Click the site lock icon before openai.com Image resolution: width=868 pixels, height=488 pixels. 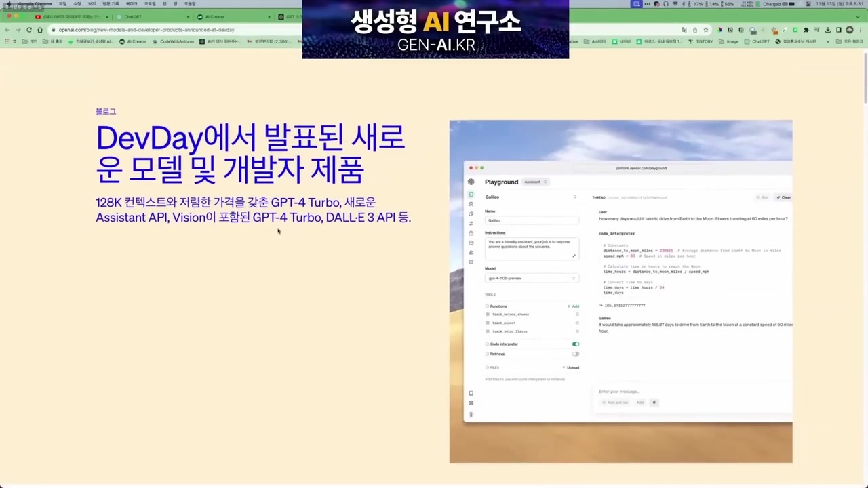click(x=54, y=30)
